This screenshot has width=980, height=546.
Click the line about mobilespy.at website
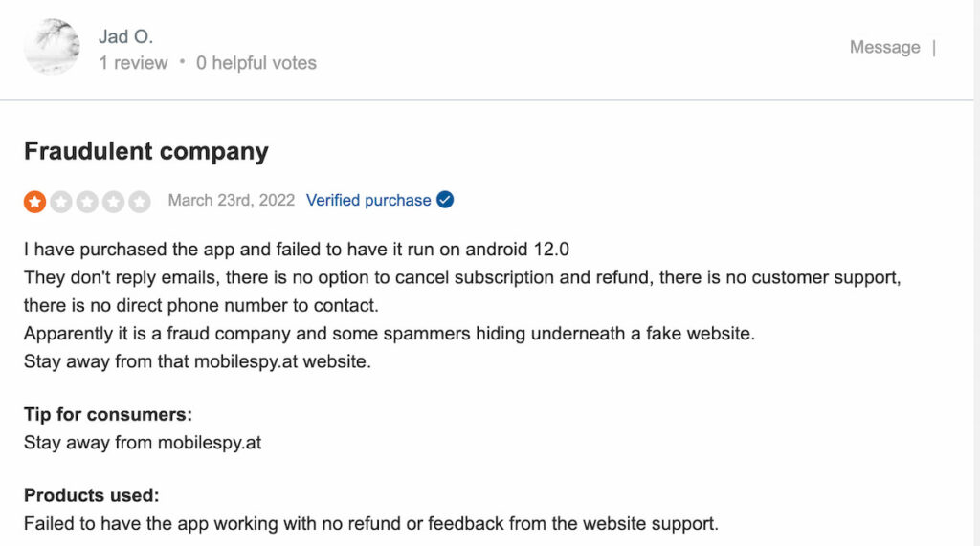point(197,361)
